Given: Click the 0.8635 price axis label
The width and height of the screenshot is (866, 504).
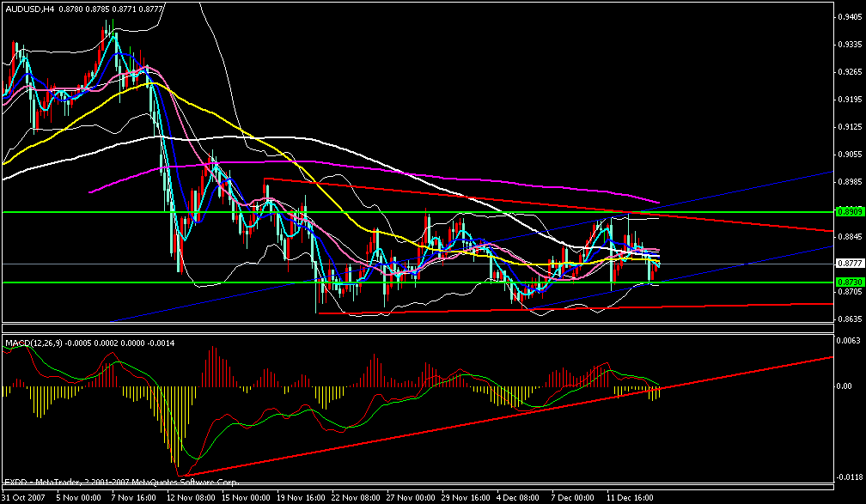Looking at the screenshot, I should pyautogui.click(x=850, y=319).
